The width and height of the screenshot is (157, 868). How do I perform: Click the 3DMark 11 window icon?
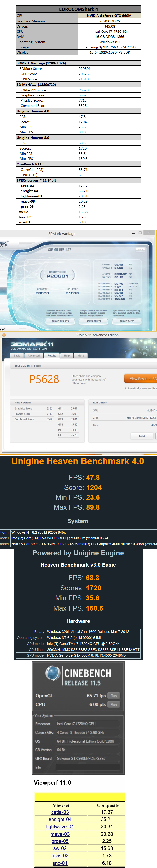click(x=3, y=335)
